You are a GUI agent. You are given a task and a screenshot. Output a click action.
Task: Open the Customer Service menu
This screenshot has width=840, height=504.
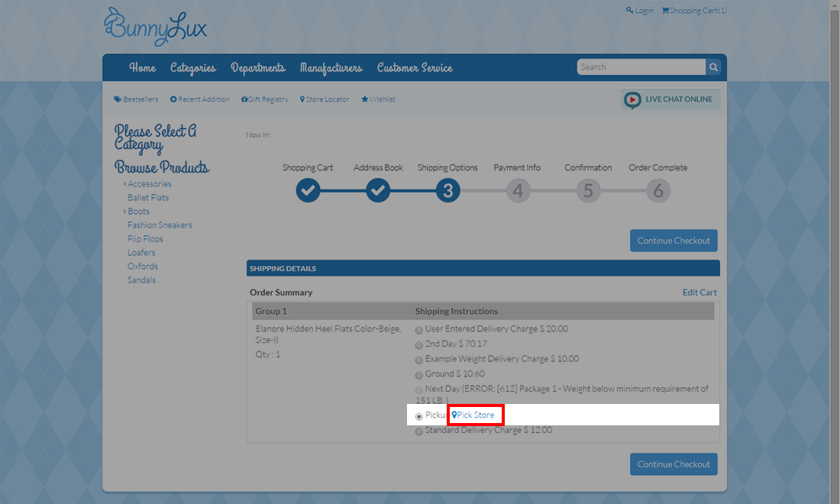(x=415, y=67)
